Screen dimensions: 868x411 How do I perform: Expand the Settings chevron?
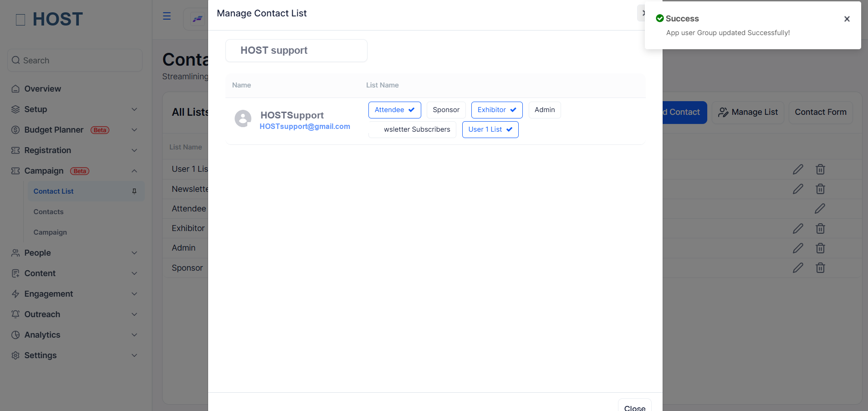pos(134,355)
